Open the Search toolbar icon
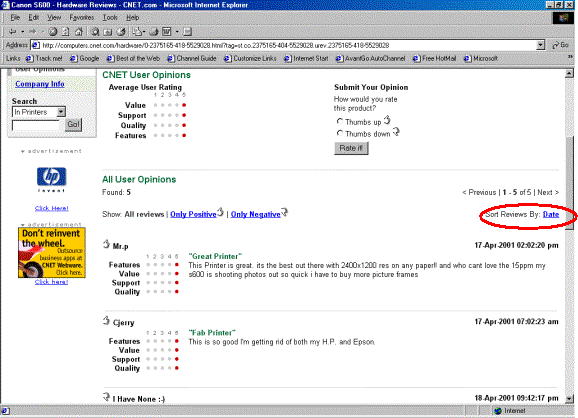578x418 pixels. 95,32
